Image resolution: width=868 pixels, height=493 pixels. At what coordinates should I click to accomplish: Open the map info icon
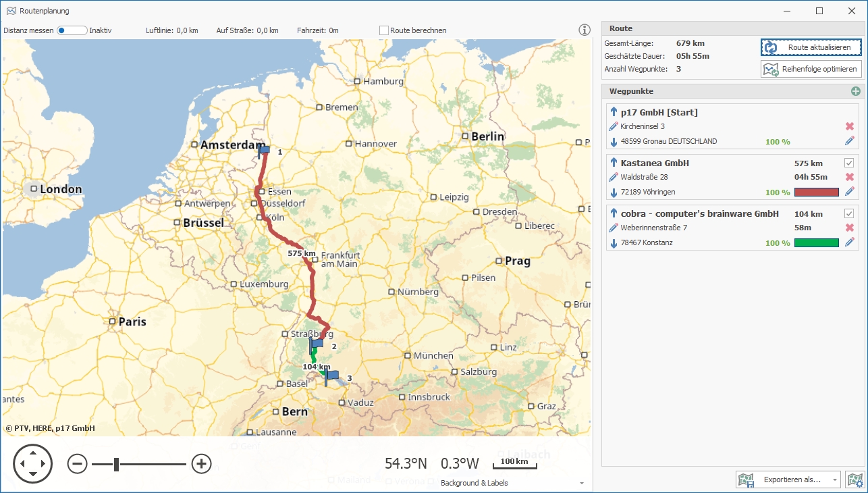click(585, 30)
